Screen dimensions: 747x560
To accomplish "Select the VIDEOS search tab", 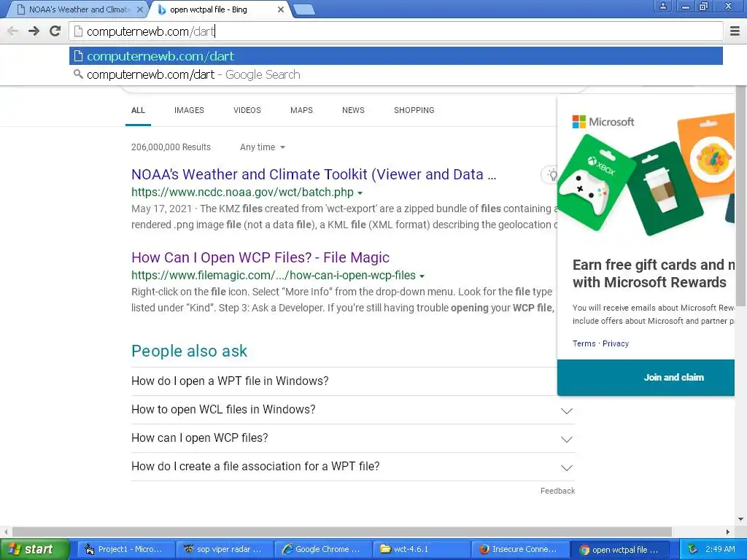I will tap(247, 111).
